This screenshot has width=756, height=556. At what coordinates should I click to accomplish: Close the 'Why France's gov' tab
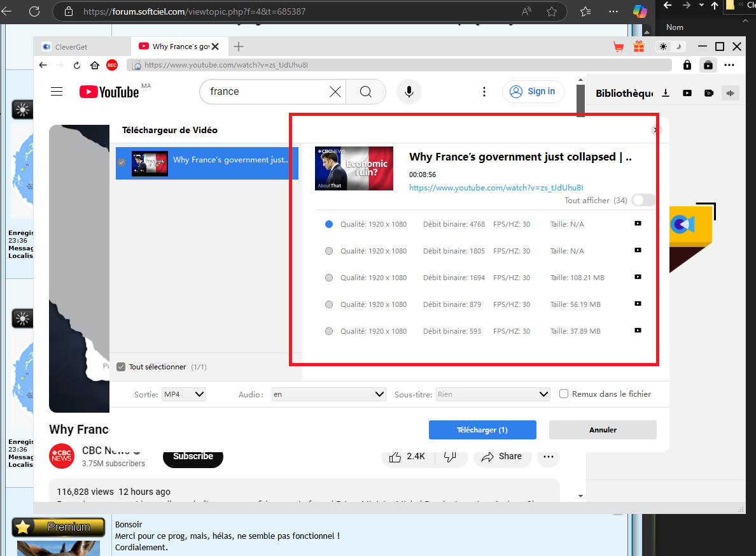point(215,47)
